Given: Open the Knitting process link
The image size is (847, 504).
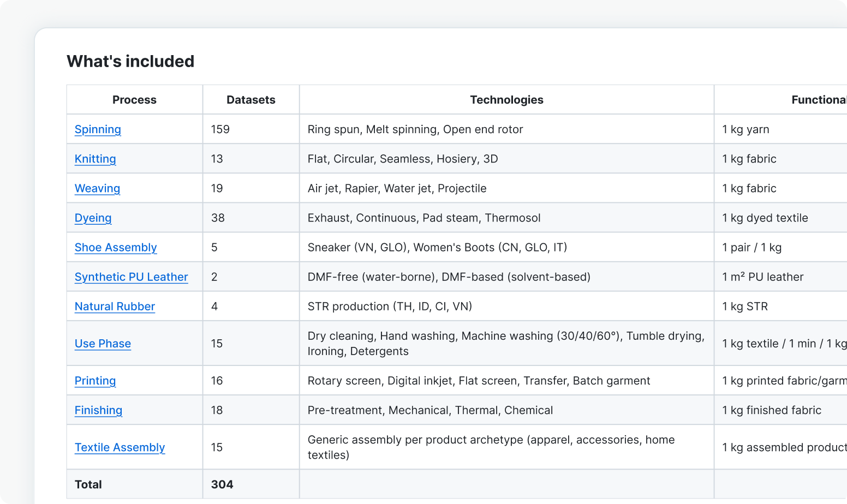Looking at the screenshot, I should coord(96,159).
